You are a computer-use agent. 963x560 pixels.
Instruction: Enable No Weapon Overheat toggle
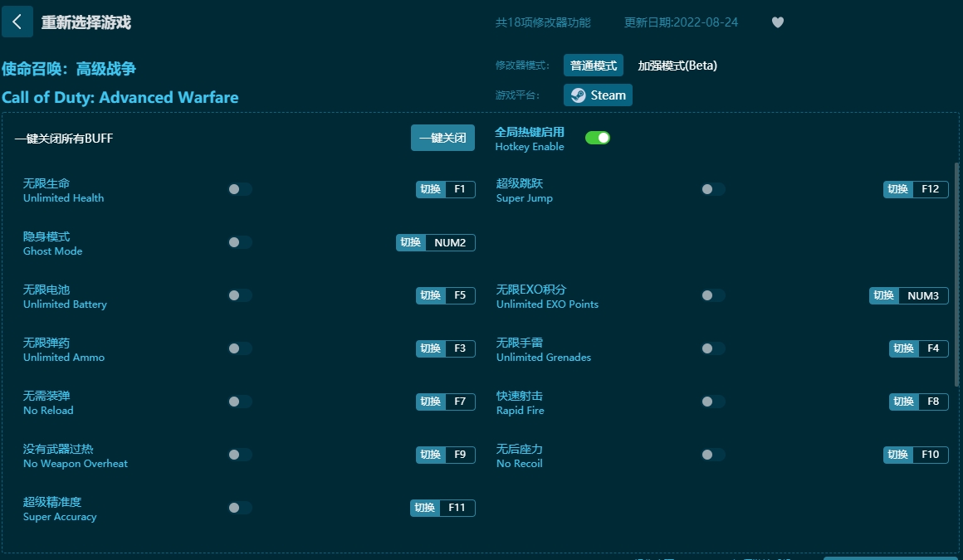pos(240,455)
